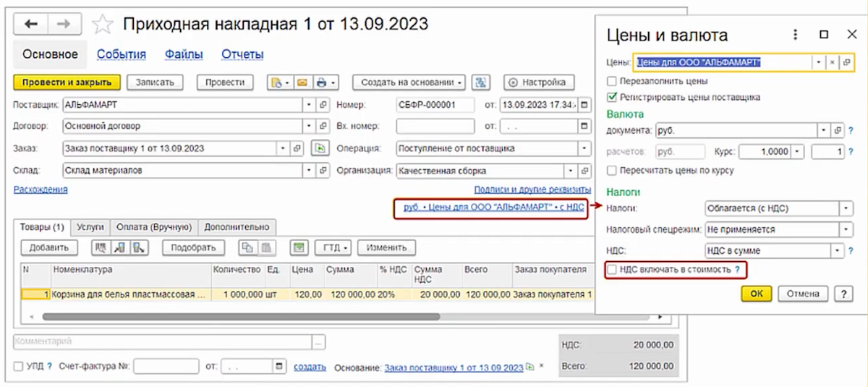This screenshot has width=868, height=387.
Task: Open the three-dot menu in Цены и валюта
Action: tap(795, 35)
